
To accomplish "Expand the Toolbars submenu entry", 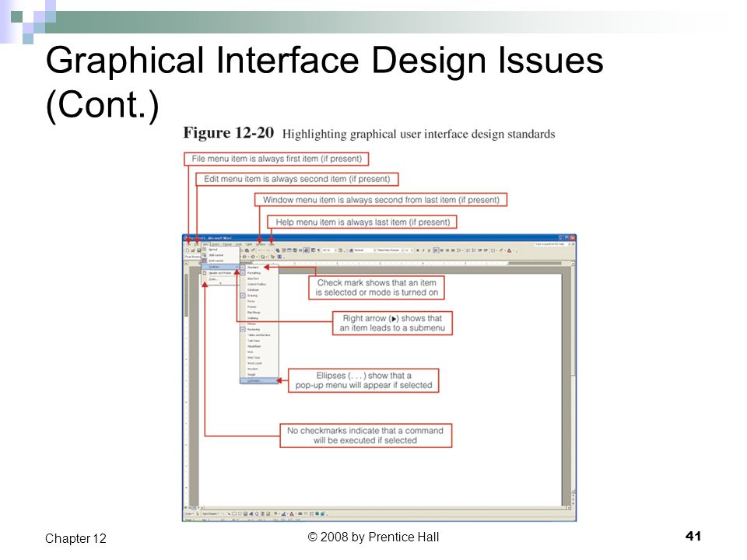I will [220, 267].
